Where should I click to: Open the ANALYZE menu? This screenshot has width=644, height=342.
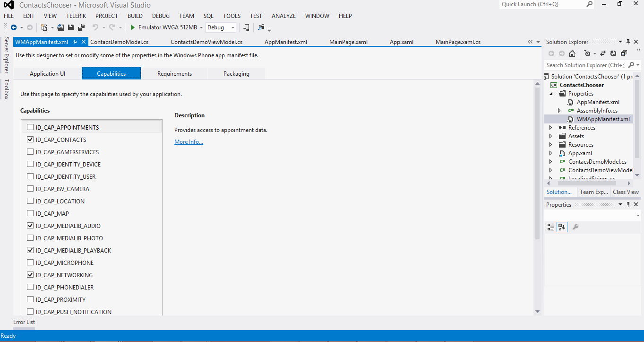pyautogui.click(x=283, y=16)
